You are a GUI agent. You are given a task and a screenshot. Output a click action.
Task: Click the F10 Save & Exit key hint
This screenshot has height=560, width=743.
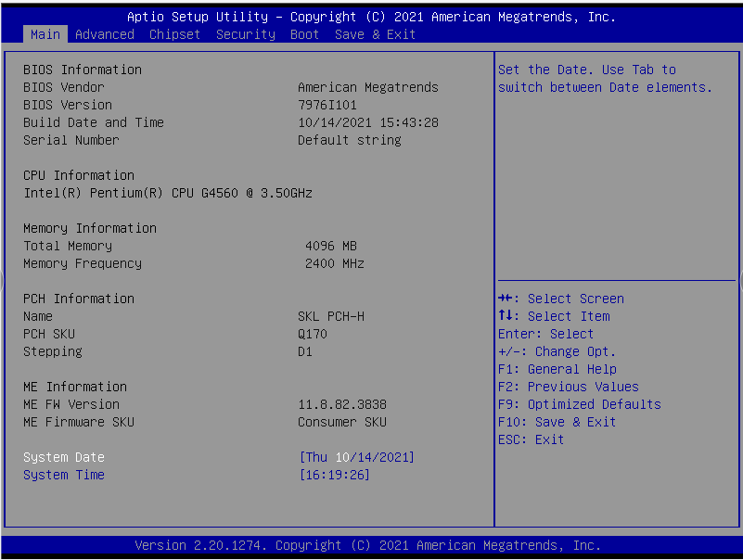[557, 422]
